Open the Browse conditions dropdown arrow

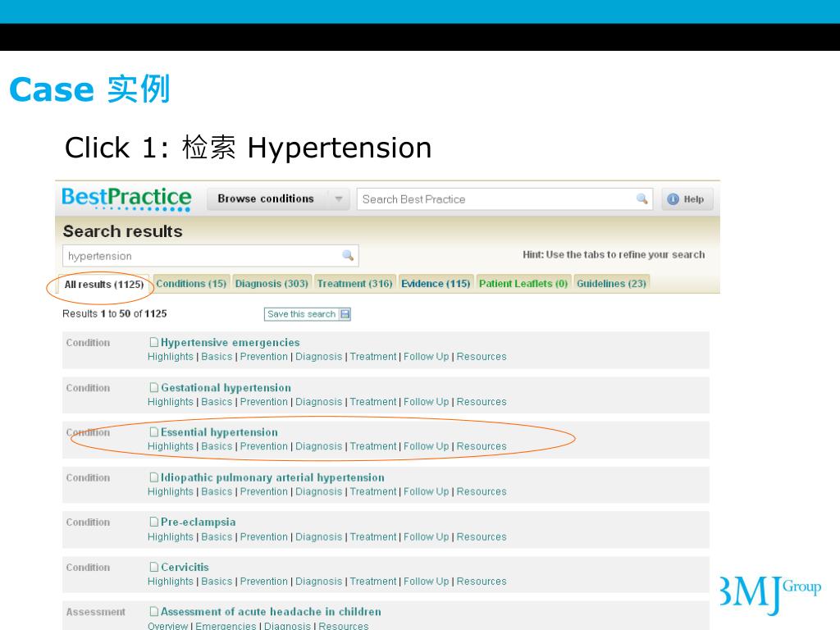[339, 199]
